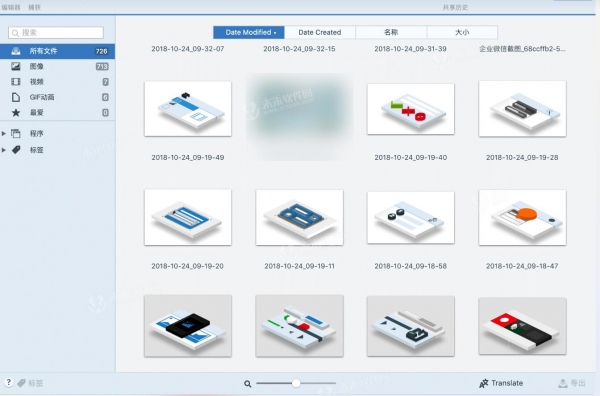
Task: Sort by 名称 tab
Action: (x=391, y=33)
